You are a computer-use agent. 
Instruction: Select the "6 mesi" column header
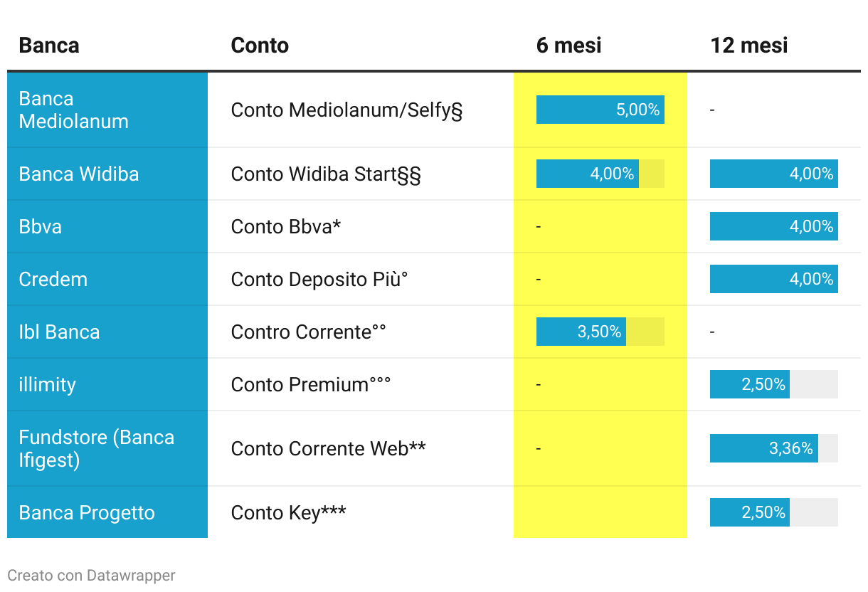[x=568, y=46]
